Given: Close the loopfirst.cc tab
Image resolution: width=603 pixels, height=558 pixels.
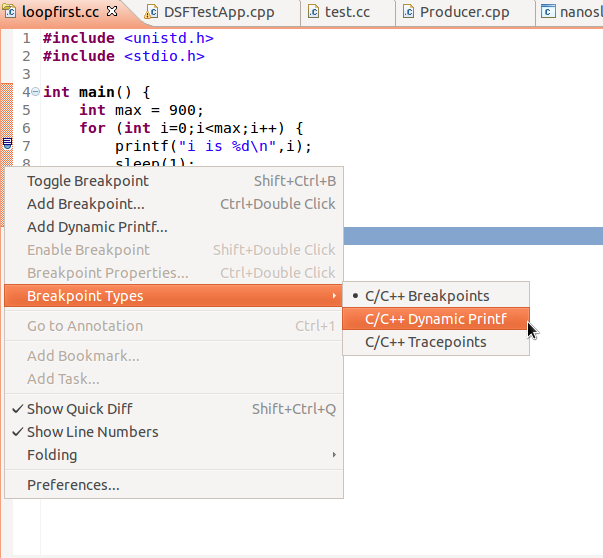Looking at the screenshot, I should click(x=112, y=12).
